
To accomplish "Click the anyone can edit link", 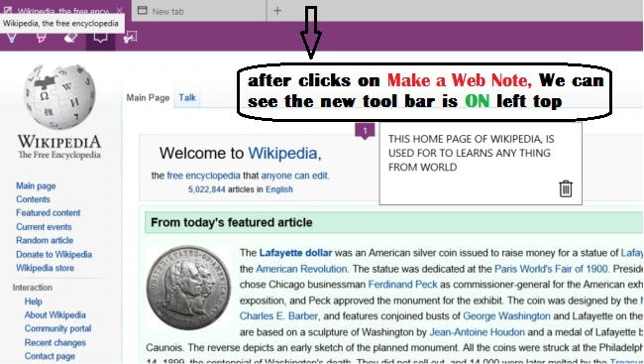I will coord(294,176).
